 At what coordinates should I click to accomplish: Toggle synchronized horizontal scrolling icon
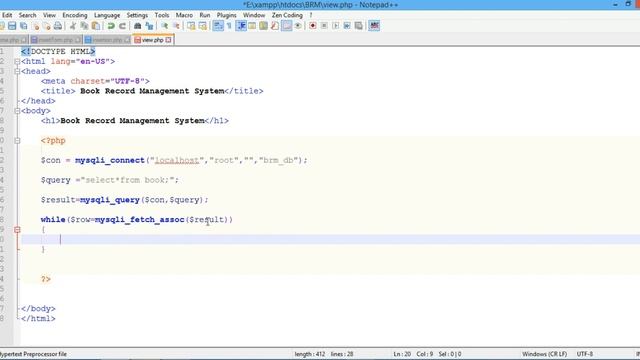coord(202,26)
